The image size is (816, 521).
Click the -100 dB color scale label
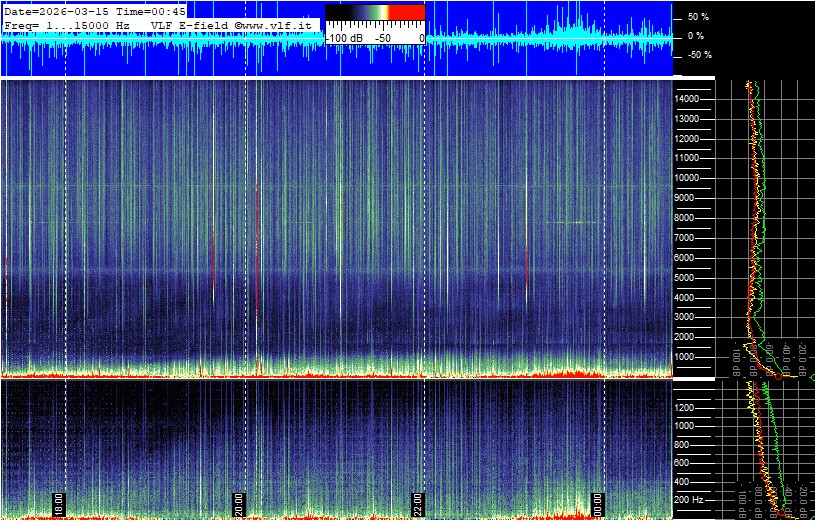[346, 37]
